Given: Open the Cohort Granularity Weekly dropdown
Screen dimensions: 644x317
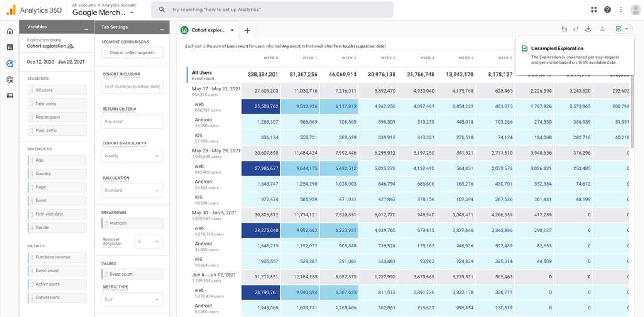Looking at the screenshot, I should click(x=132, y=156).
